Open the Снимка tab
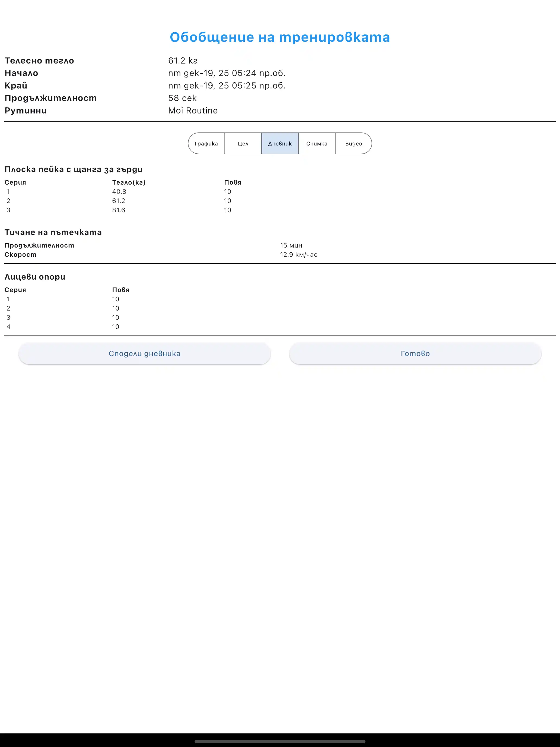Viewport: 560px width, 747px height. 317,144
